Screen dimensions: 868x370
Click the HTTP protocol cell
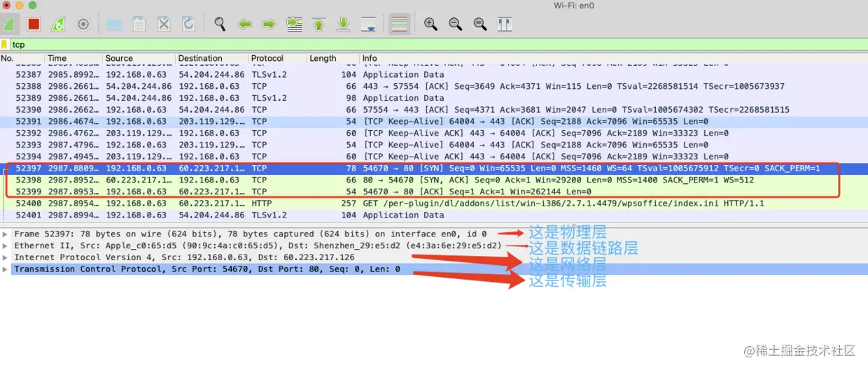pyautogui.click(x=262, y=204)
